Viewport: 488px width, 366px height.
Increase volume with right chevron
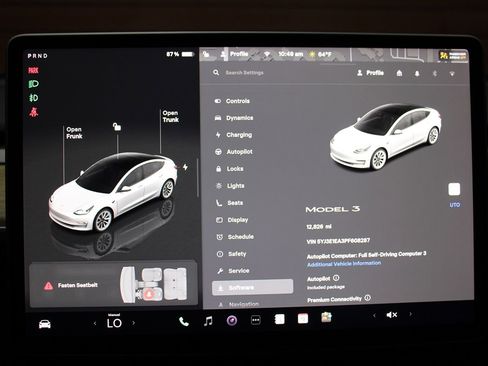[410, 314]
